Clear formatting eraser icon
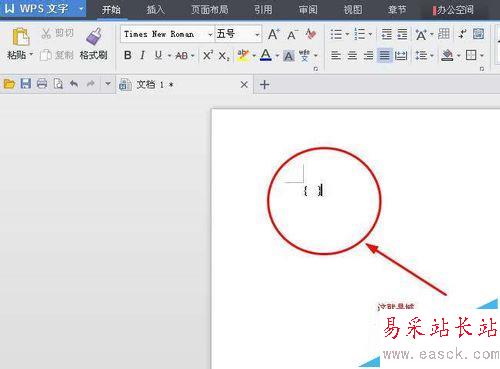500x369 pixels. (311, 34)
